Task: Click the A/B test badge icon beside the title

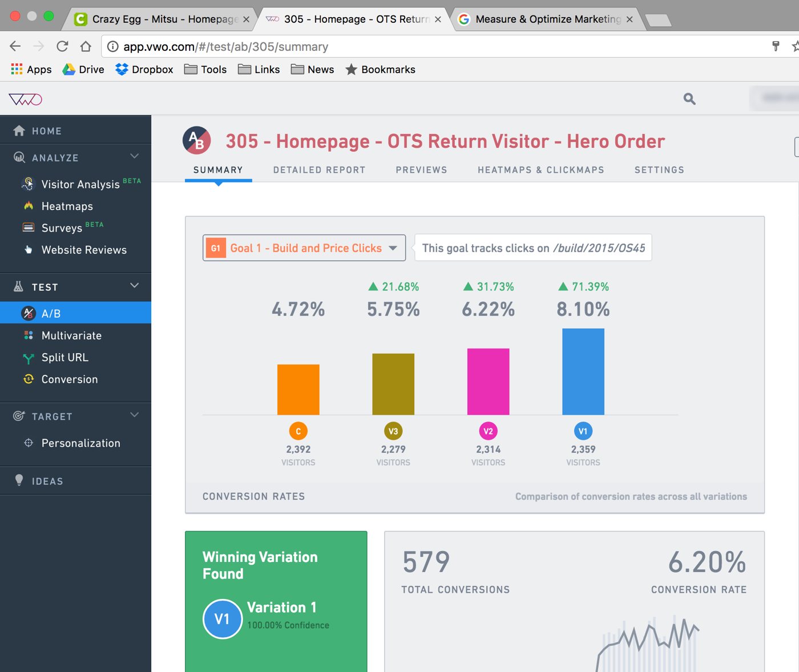Action: tap(197, 140)
